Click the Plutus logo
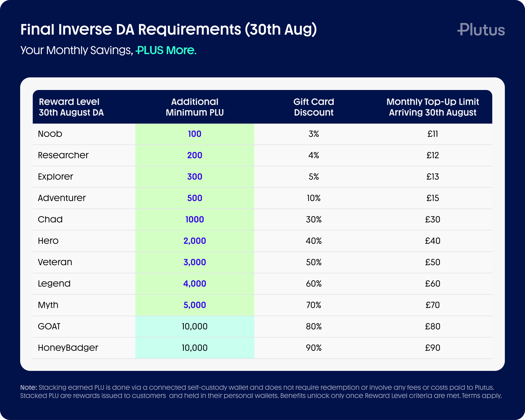 point(481,30)
